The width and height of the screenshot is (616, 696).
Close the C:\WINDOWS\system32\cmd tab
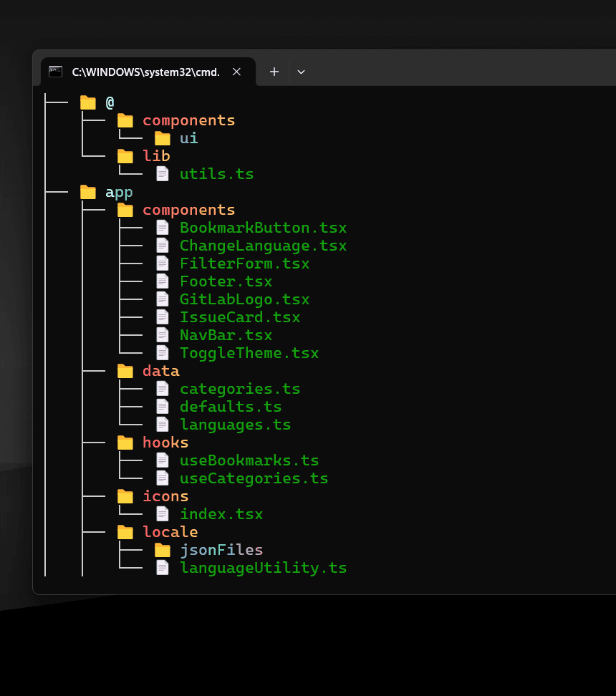pos(236,72)
